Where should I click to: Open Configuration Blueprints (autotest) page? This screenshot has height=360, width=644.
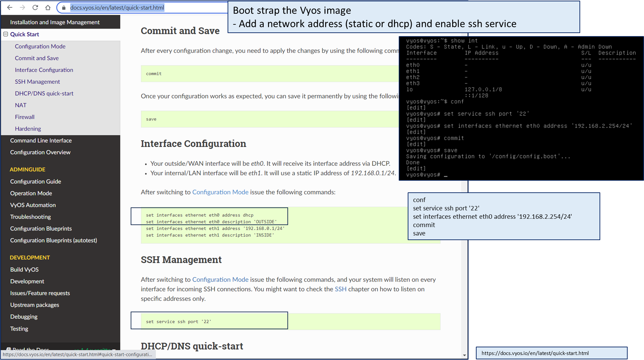point(53,240)
